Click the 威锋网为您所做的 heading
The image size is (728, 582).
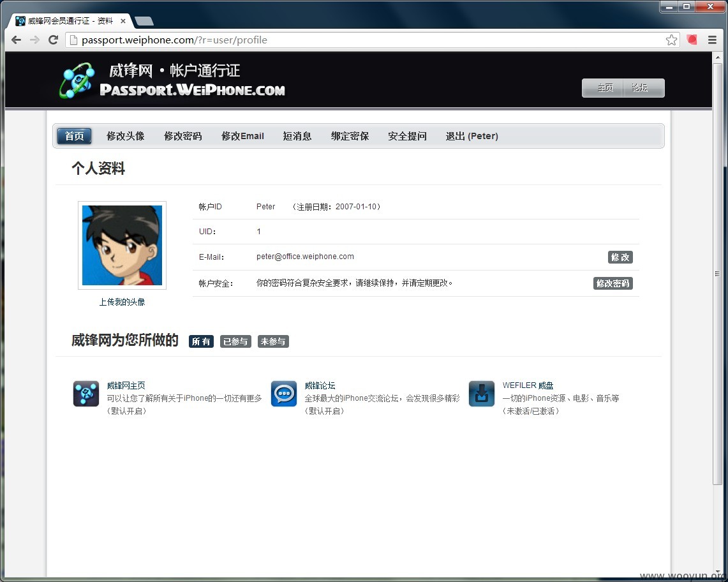tap(125, 340)
